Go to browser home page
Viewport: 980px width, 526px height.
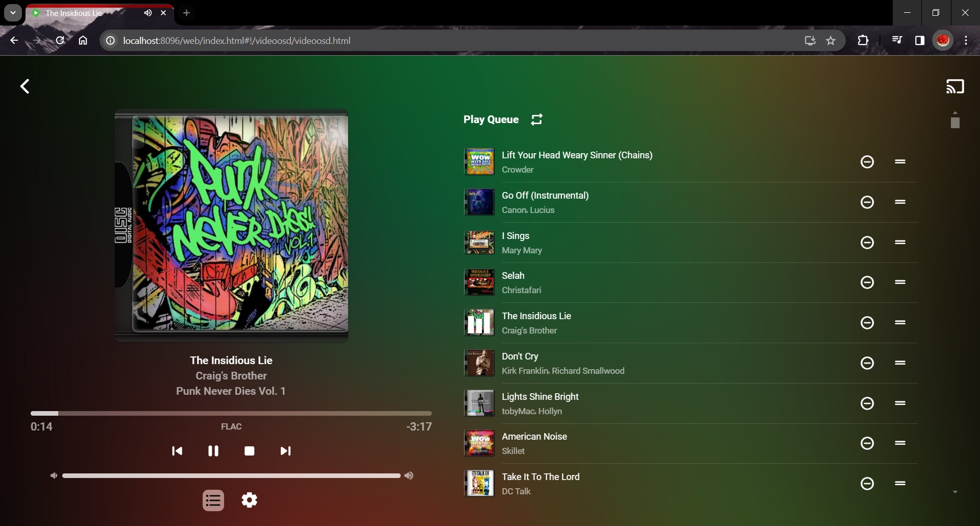[83, 41]
